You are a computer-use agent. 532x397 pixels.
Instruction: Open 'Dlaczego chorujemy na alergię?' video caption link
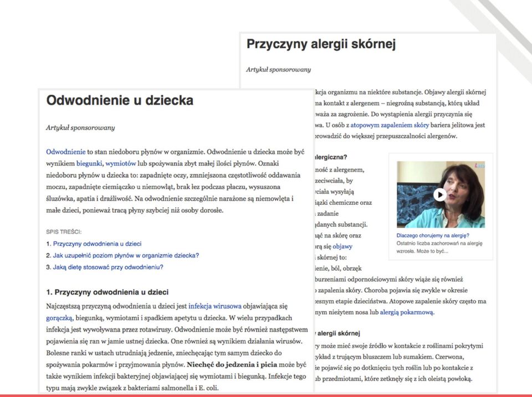pos(433,235)
